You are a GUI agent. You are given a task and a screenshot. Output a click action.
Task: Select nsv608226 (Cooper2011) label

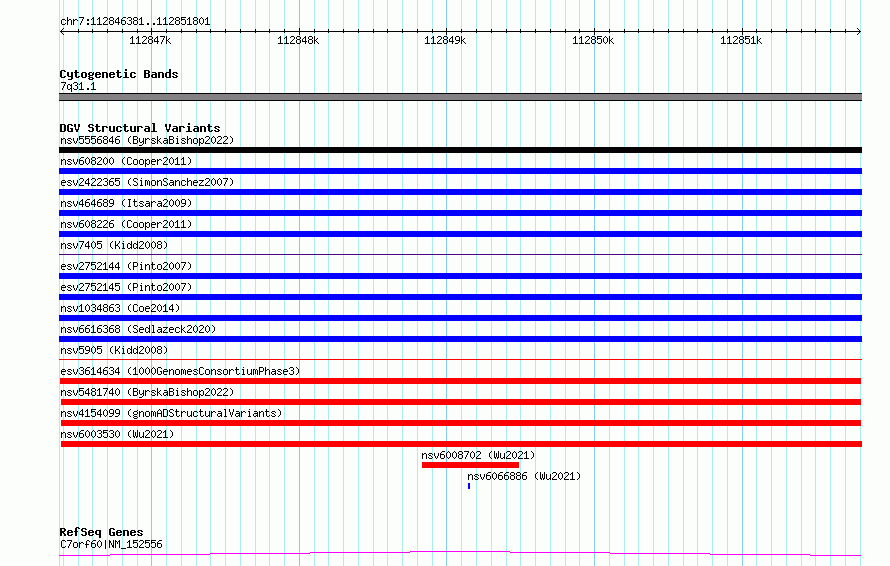(126, 224)
